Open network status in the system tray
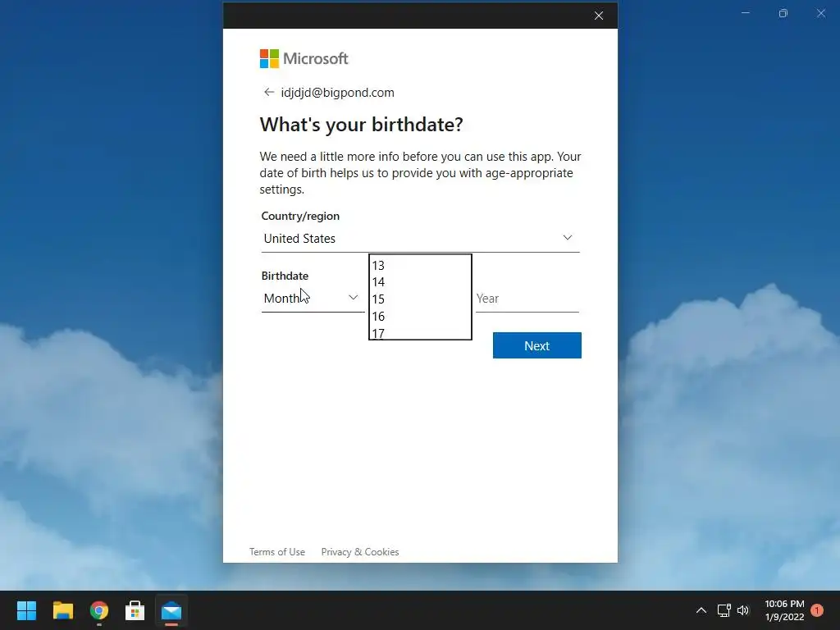The image size is (840, 630). point(724,610)
